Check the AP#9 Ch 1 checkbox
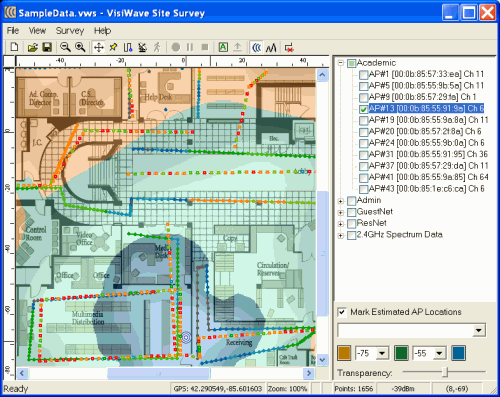The image size is (500, 397). coord(363,98)
